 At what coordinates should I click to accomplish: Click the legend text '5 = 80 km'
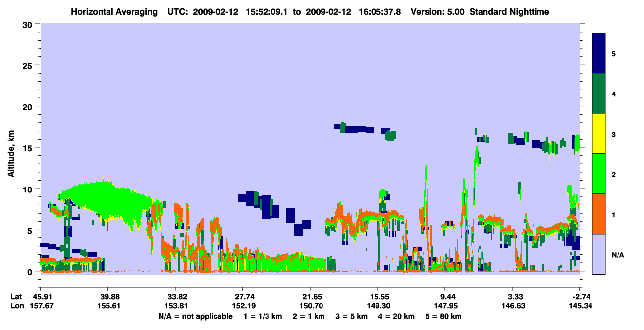tap(444, 316)
